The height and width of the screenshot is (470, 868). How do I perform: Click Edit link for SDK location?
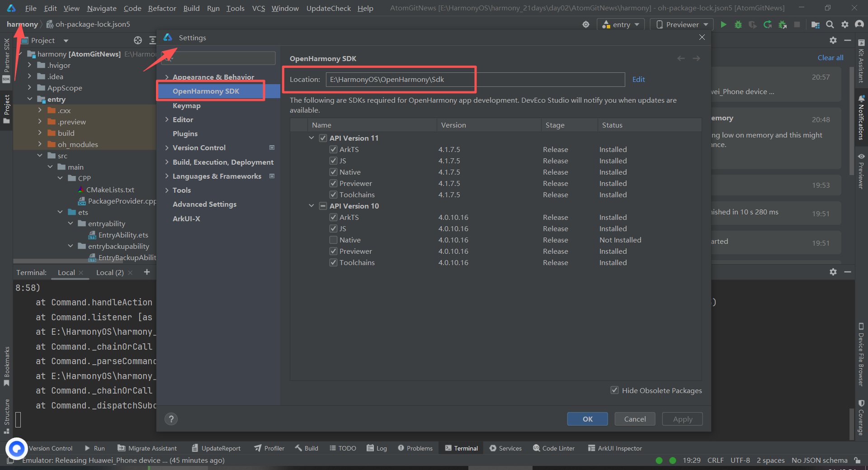638,79
